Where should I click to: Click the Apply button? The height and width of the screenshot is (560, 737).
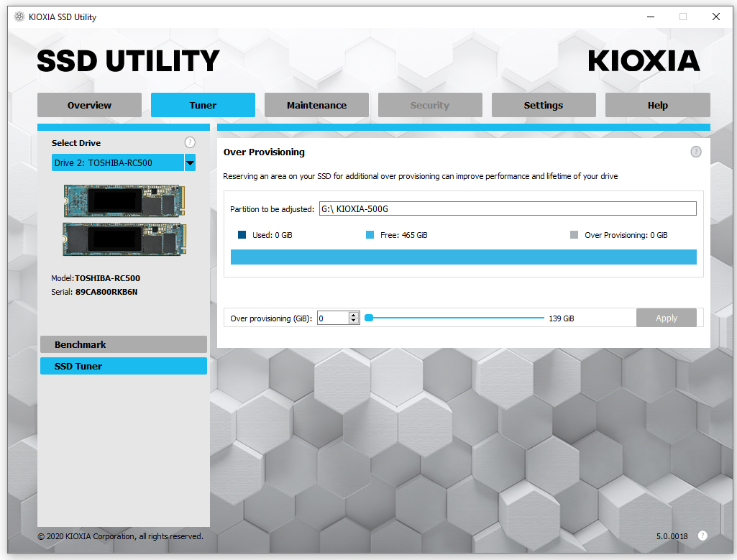point(667,318)
